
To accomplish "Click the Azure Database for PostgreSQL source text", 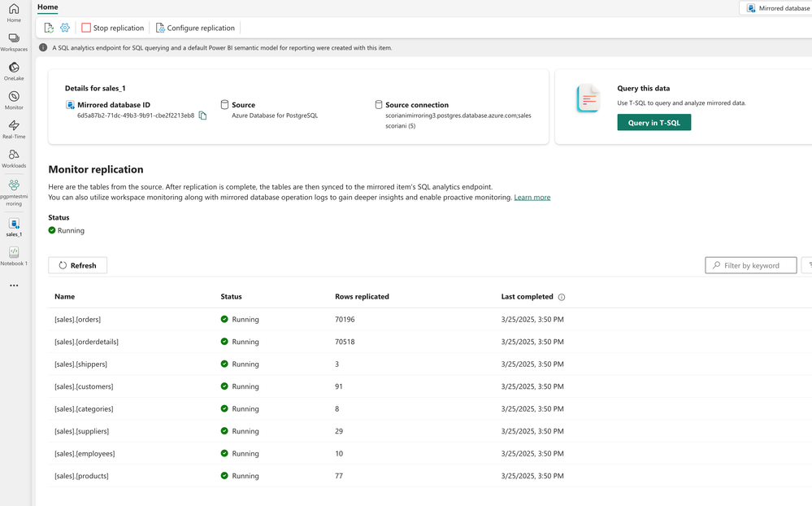I will point(275,116).
